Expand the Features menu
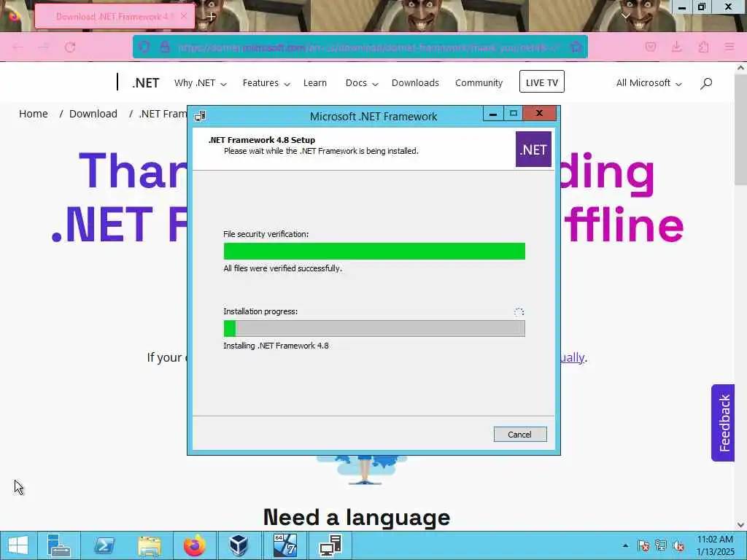This screenshot has height=560, width=747. [x=266, y=83]
